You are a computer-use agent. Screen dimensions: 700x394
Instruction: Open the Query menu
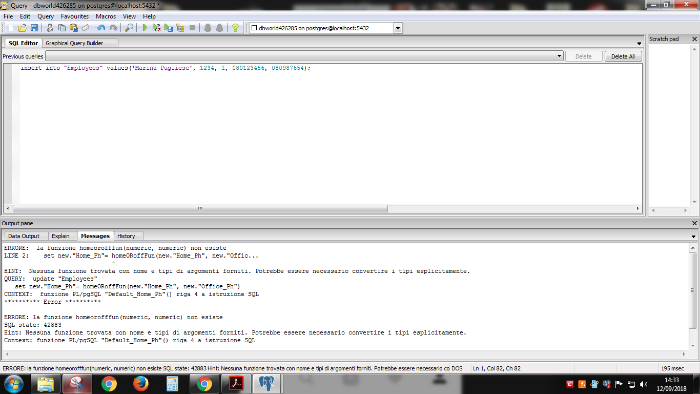point(45,16)
